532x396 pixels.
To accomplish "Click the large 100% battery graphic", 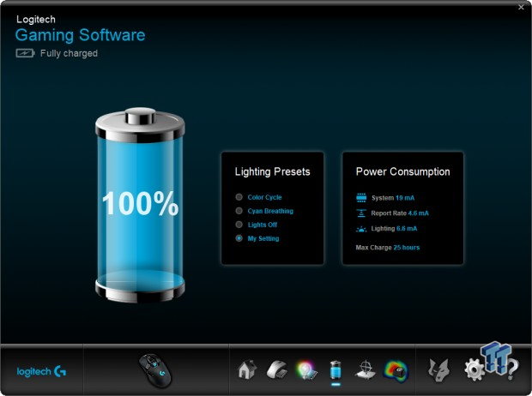I will [140, 205].
